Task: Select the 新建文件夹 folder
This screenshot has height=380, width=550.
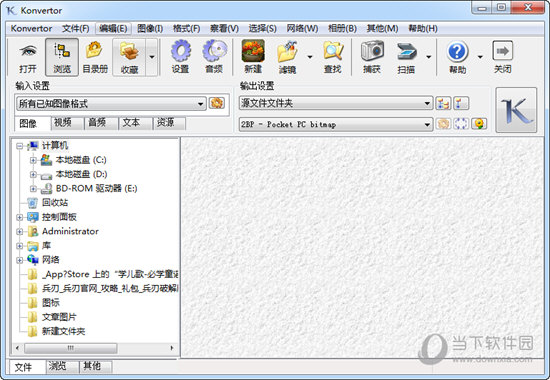Action: pyautogui.click(x=63, y=331)
